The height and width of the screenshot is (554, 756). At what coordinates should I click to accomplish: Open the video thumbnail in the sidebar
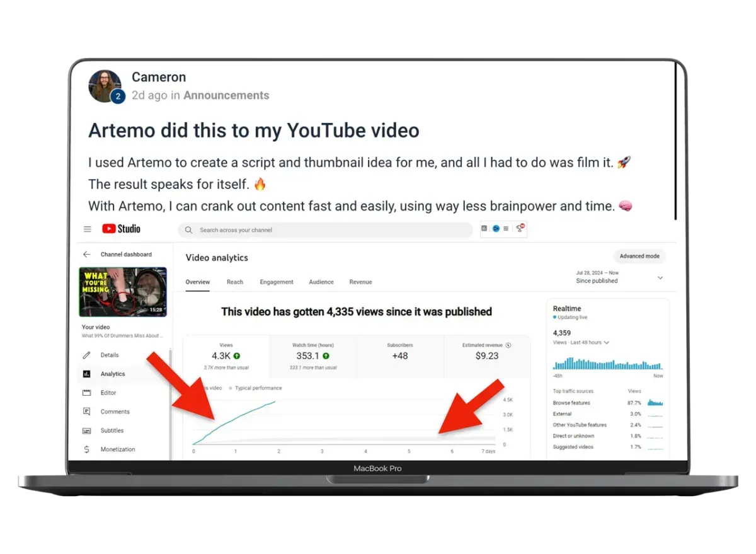click(123, 292)
